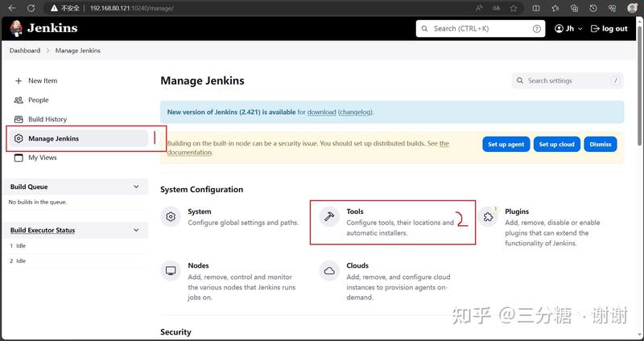Image resolution: width=644 pixels, height=341 pixels.
Task: Click the browser back arrow
Action: coord(12,8)
